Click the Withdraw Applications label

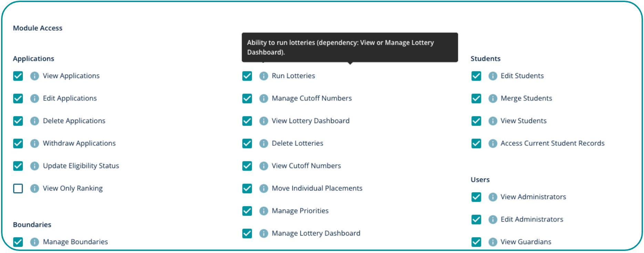(x=79, y=143)
